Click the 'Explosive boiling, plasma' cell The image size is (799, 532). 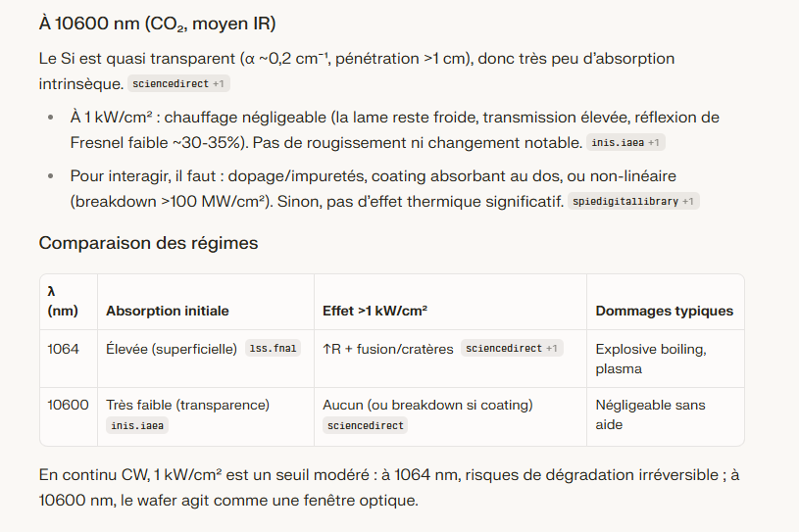point(650,359)
